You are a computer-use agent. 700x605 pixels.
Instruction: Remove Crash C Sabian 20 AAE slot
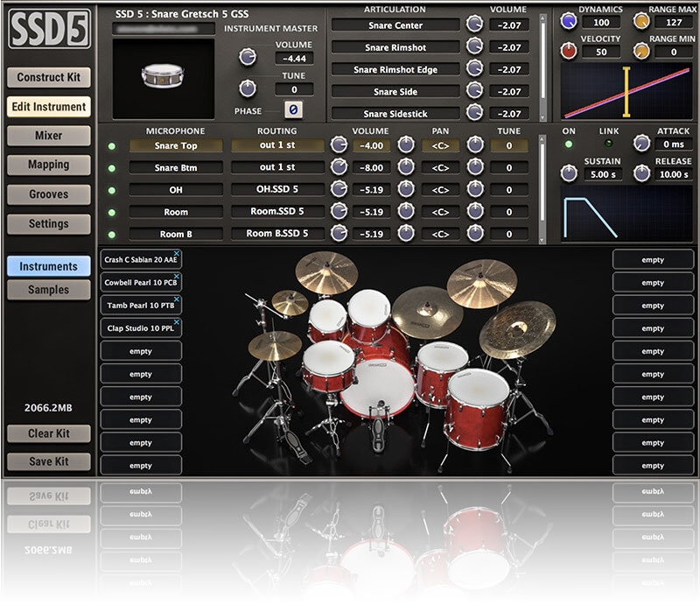pos(177,255)
